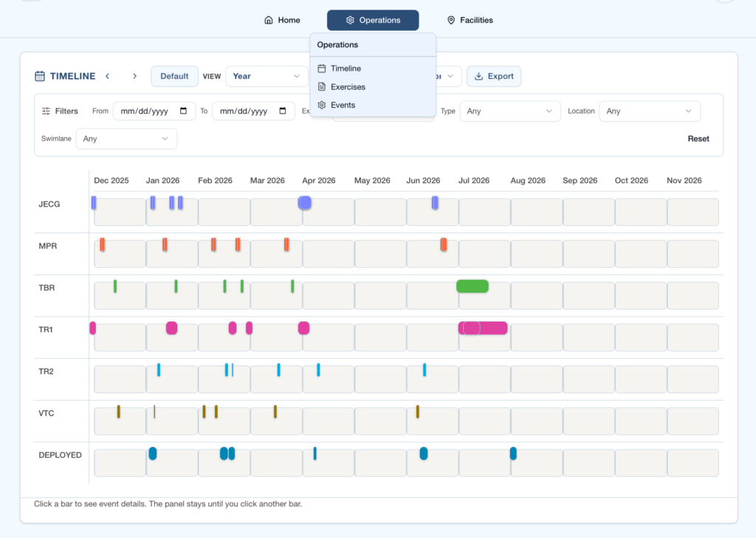Expand the Swimlane filter dropdown
Screen dimensions: 756x538
(126, 139)
